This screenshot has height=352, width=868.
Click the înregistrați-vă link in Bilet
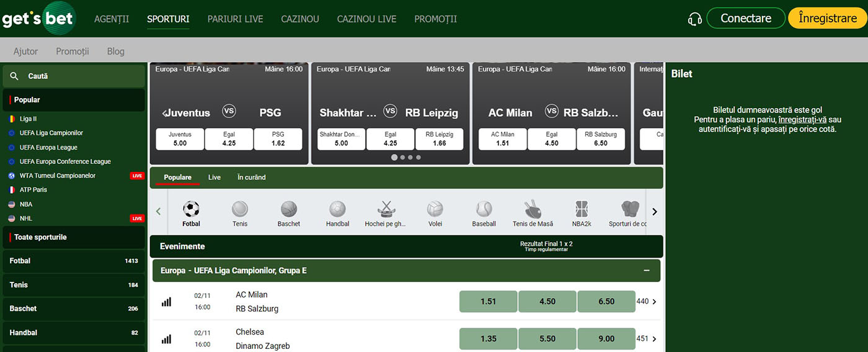click(x=803, y=119)
